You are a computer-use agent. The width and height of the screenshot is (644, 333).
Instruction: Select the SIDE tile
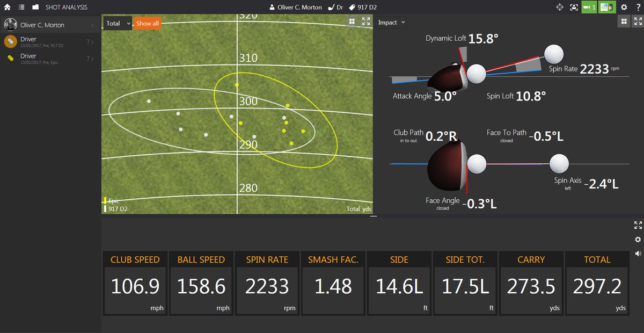tap(399, 283)
